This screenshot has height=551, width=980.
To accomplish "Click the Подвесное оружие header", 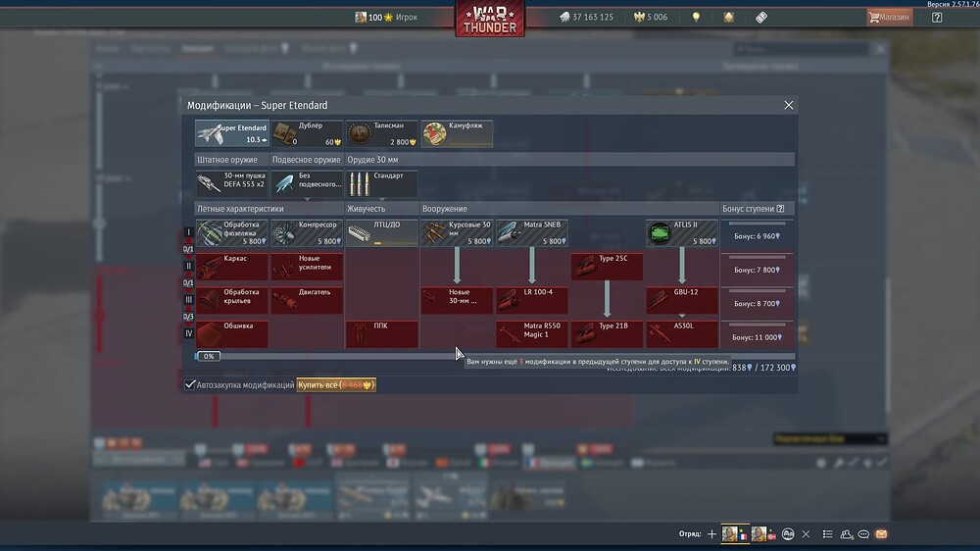I will point(306,160).
